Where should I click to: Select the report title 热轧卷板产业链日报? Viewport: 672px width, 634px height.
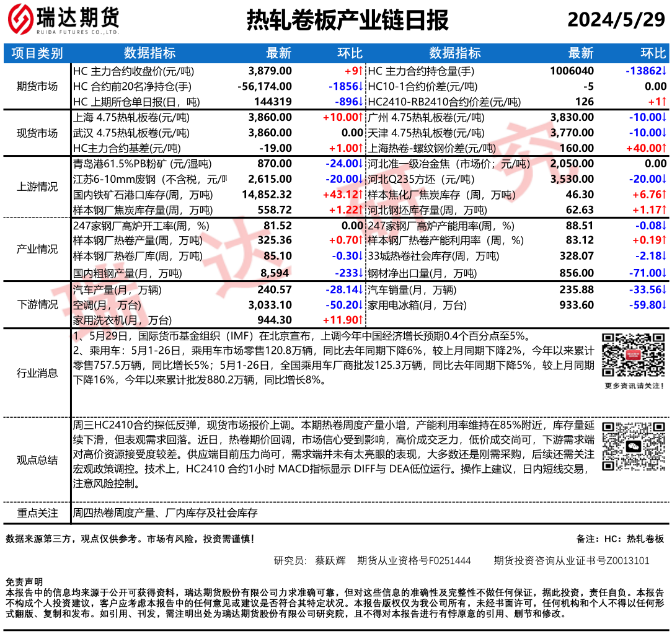tap(347, 20)
